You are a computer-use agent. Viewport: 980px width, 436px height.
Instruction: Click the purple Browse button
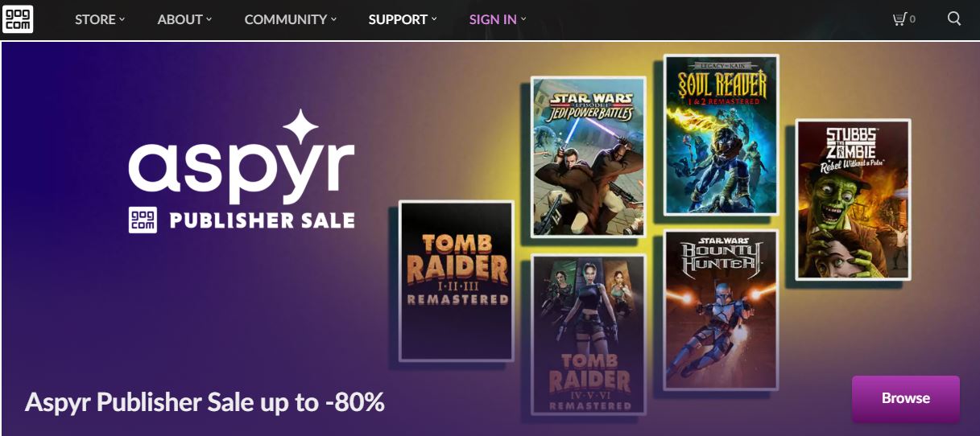click(906, 398)
